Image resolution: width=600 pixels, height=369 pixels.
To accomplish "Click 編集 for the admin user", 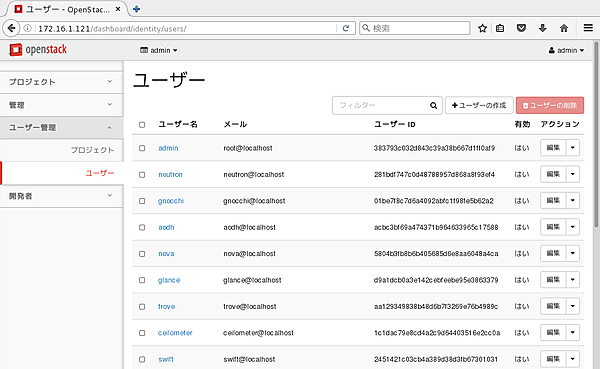I will click(x=553, y=148).
